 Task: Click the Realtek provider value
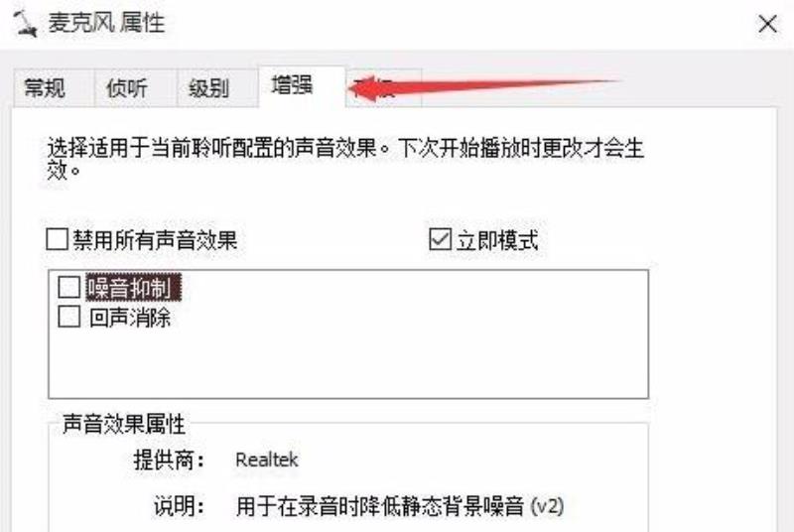coord(267,460)
